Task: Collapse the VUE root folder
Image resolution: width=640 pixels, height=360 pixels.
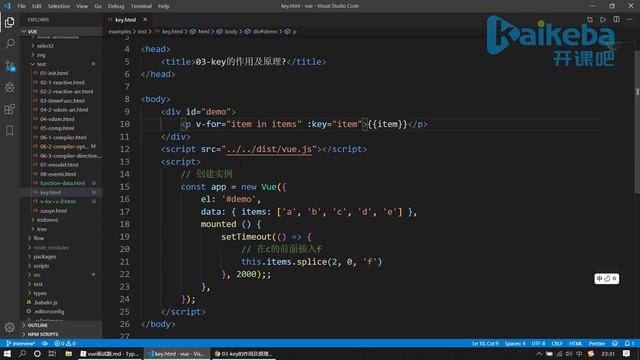Action: click(61, 31)
